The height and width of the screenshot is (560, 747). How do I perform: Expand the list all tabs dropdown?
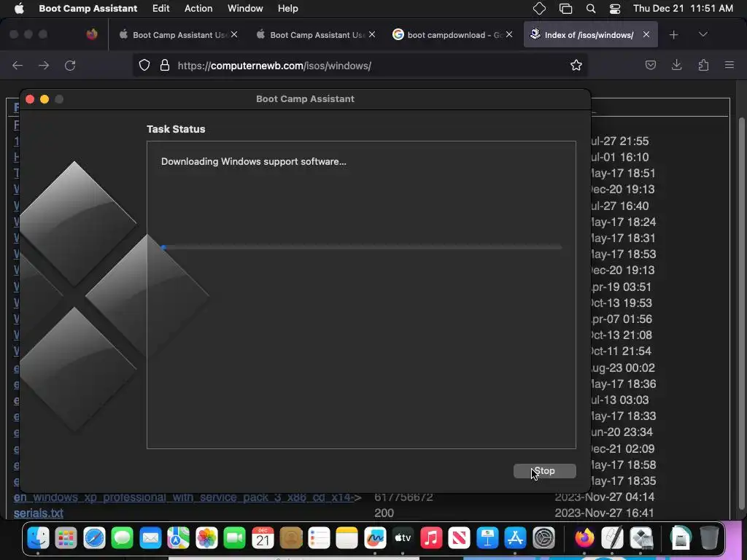pyautogui.click(x=703, y=34)
